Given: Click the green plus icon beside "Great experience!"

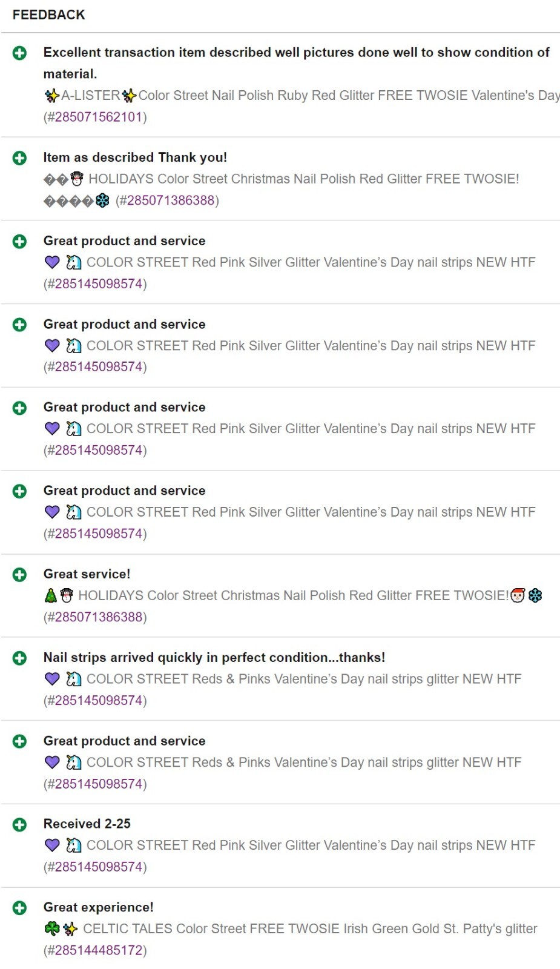Looking at the screenshot, I should point(19,908).
